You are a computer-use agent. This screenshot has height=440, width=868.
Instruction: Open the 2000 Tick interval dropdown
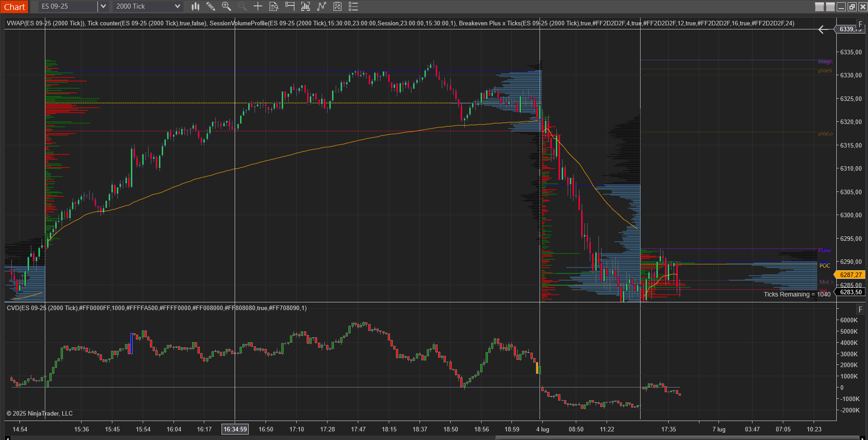point(148,6)
